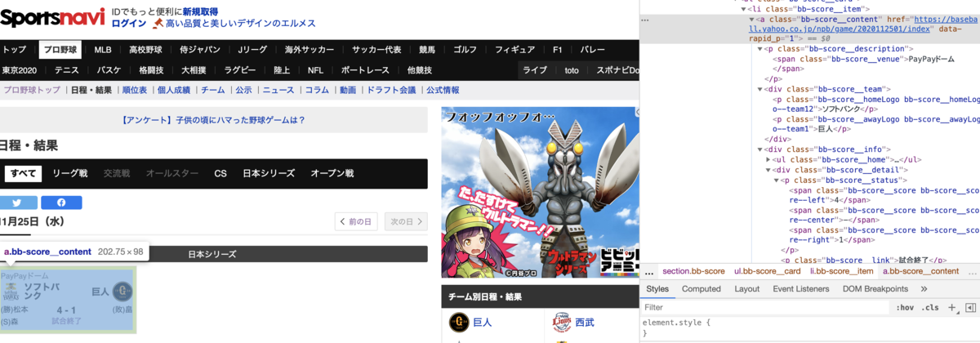980x343 pixels.
Task: Show more DevTools style tabs (>> chevron)
Action: (924, 289)
